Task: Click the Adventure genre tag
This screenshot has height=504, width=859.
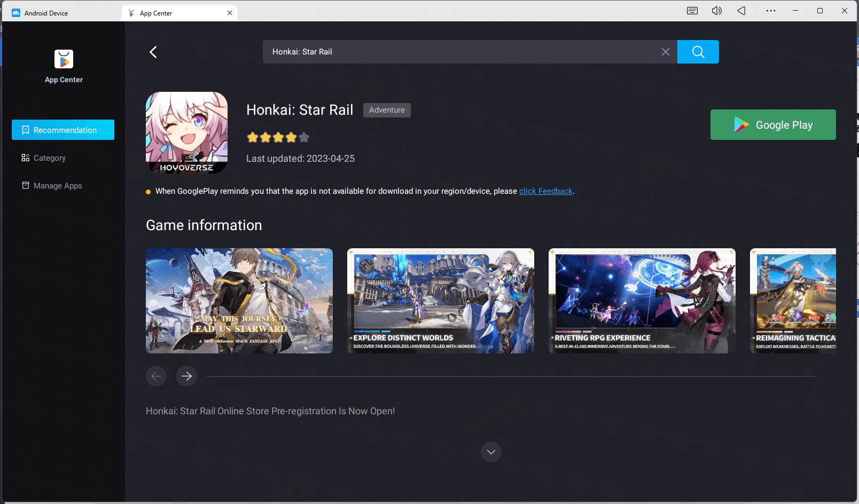Action: pos(387,110)
